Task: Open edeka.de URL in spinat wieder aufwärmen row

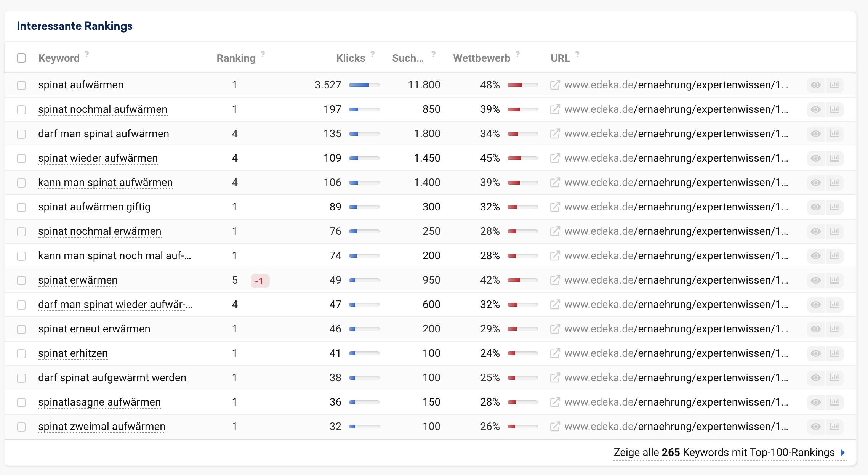Action: (676, 158)
